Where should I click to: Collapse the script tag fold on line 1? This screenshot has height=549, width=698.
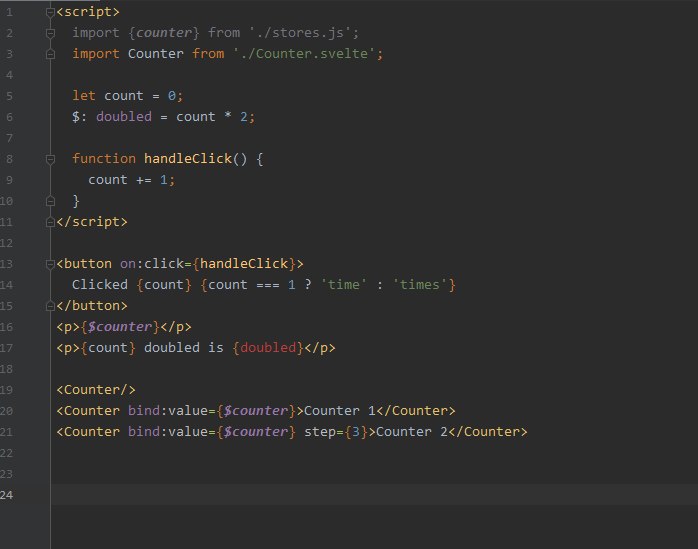click(50, 12)
